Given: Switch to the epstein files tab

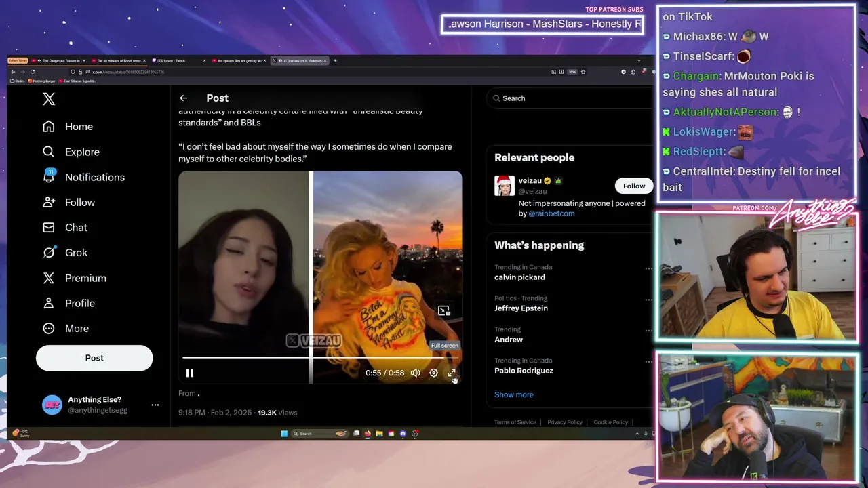Looking at the screenshot, I should coord(239,60).
